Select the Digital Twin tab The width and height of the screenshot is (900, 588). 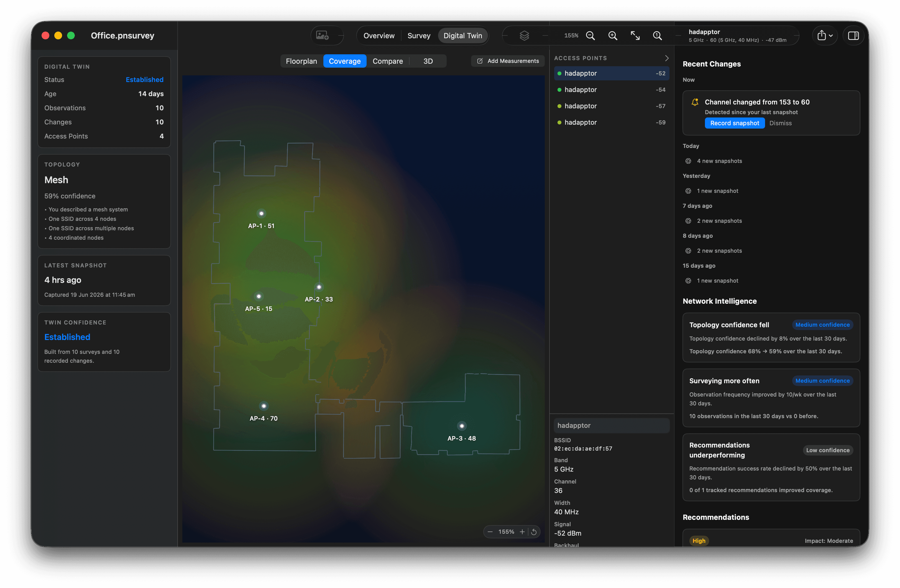pos(462,35)
